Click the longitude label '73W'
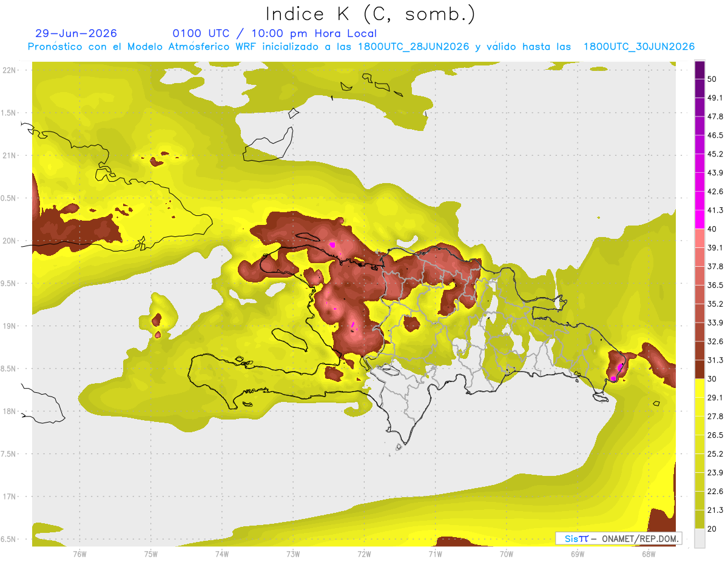Image resolution: width=728 pixels, height=562 pixels. click(293, 554)
